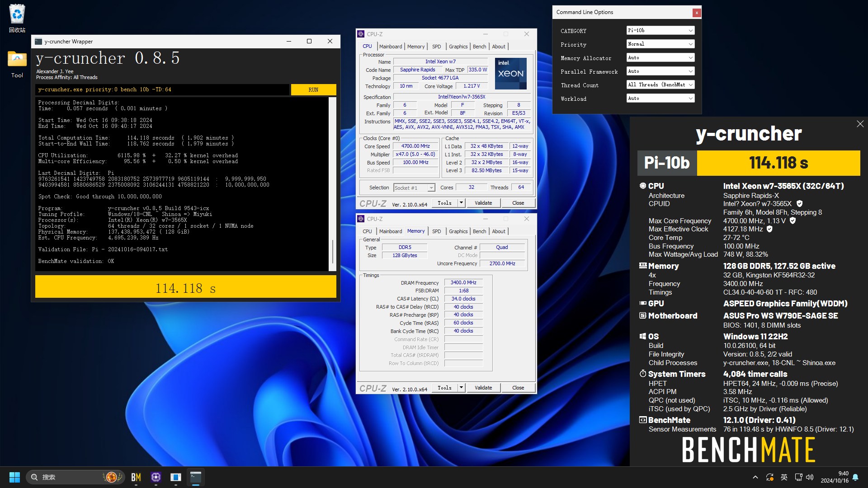Expand Tools arrow in upper CPU-Z window
868x488 pixels.
(x=461, y=203)
